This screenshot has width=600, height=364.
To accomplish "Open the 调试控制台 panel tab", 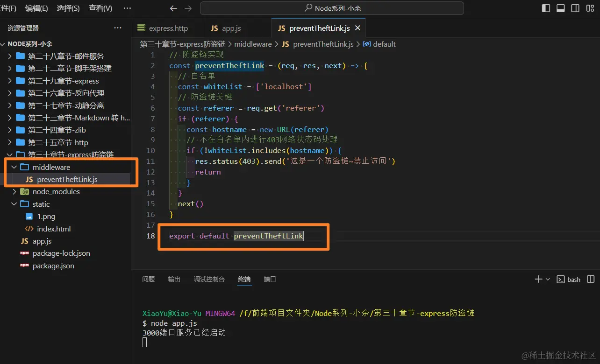I will point(209,279).
